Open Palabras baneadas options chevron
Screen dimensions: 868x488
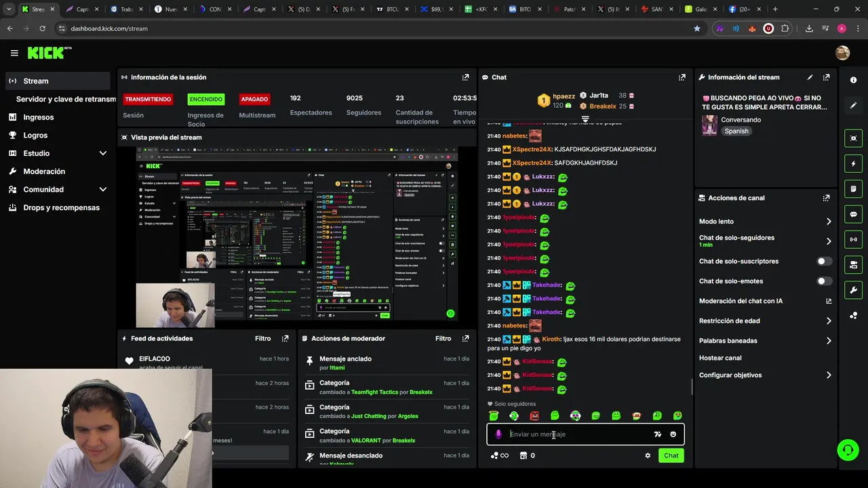(828, 341)
